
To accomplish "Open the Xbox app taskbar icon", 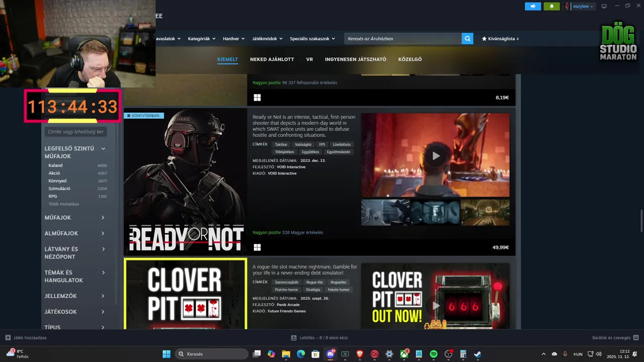I will tap(404, 354).
